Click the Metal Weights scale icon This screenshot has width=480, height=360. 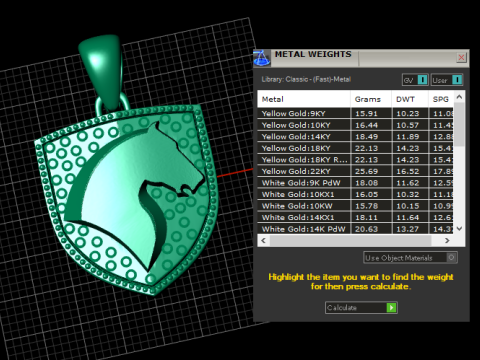[x=262, y=58]
